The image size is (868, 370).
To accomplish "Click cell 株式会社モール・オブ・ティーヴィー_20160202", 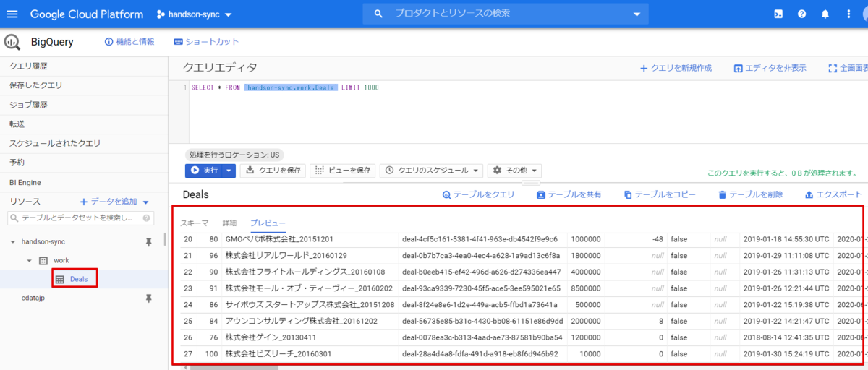I will click(310, 288).
